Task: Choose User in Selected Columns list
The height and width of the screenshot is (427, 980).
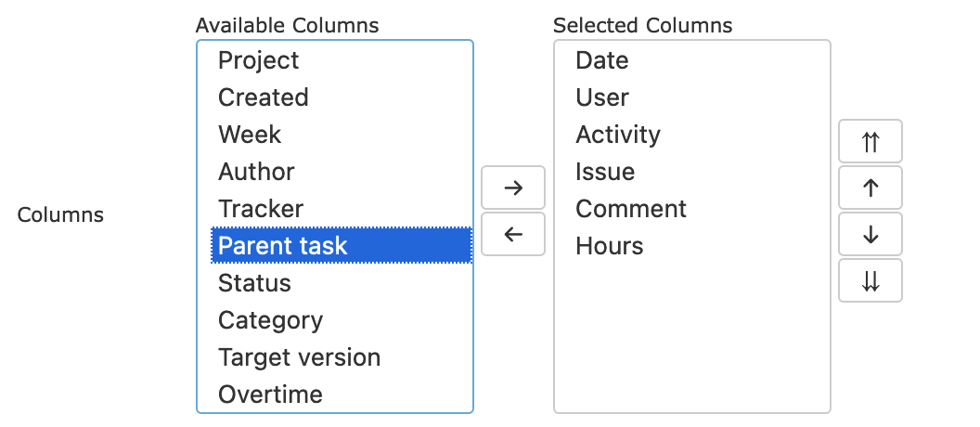Action: pyautogui.click(x=692, y=97)
